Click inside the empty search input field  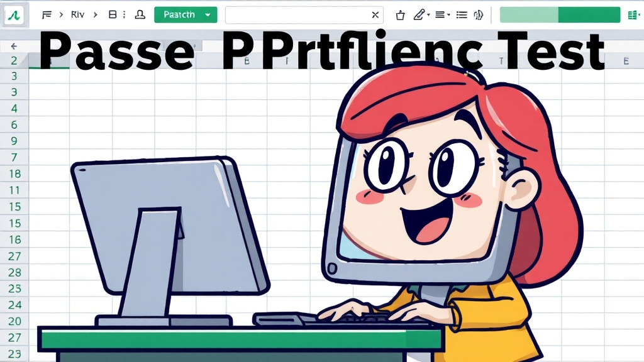[296, 14]
